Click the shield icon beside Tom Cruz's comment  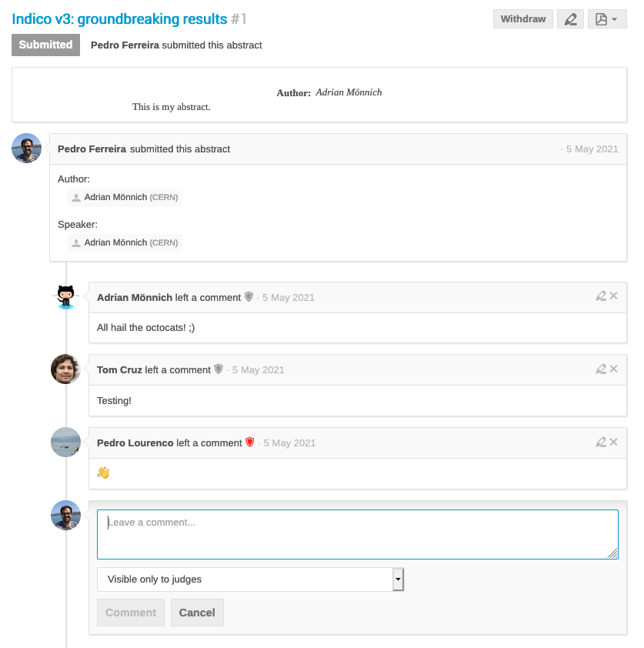pos(219,369)
